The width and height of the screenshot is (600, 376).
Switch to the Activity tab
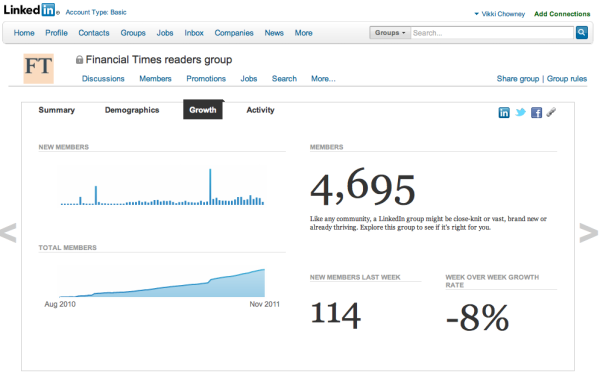[260, 110]
